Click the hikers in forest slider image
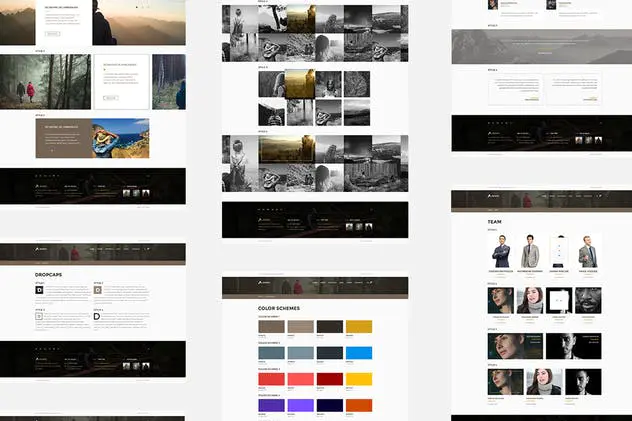Viewport: 632px width, 421px height. tap(45, 82)
